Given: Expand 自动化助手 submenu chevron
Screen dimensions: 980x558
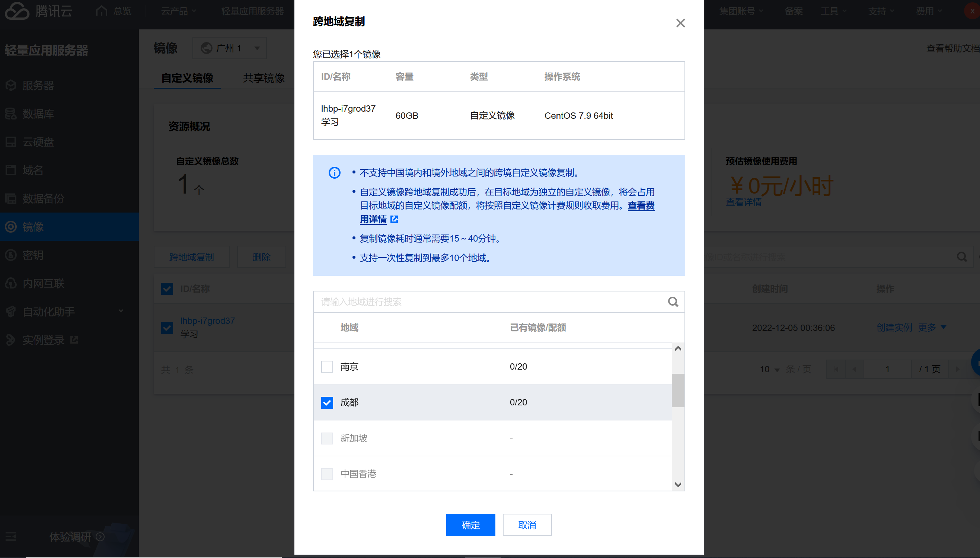Looking at the screenshot, I should click(121, 311).
